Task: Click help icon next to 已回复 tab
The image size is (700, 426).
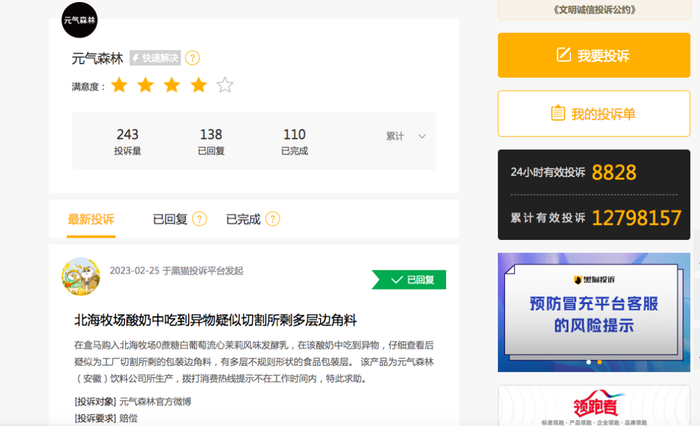Action: point(200,219)
